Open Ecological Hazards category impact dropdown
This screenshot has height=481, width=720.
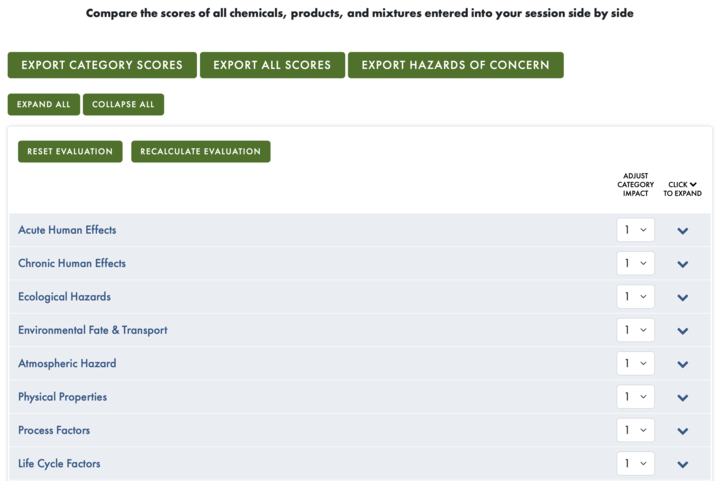tap(635, 296)
